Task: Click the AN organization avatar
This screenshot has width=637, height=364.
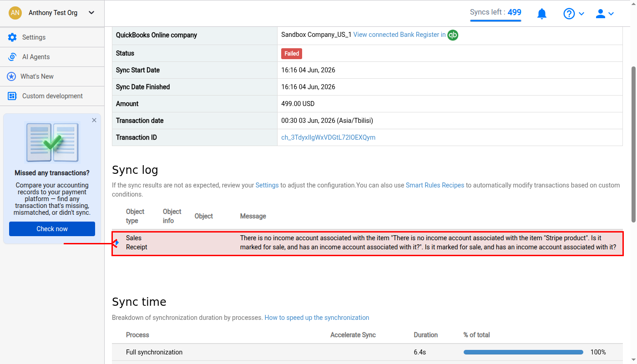Action: 15,13
